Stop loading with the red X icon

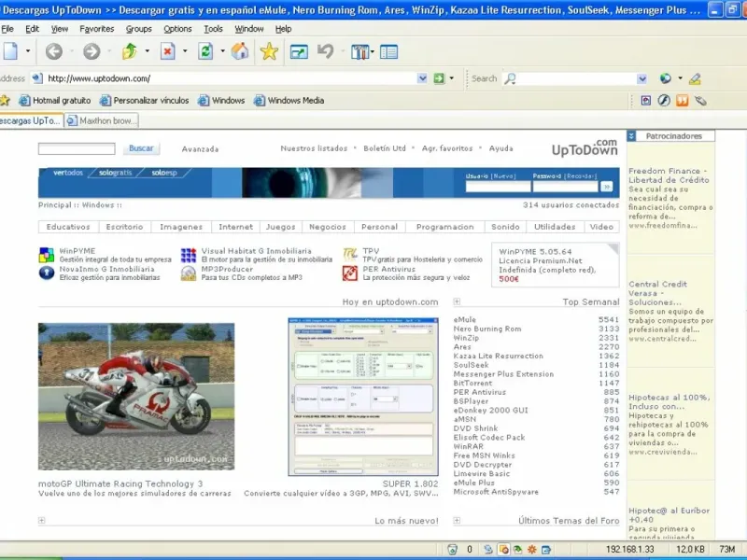(x=168, y=51)
